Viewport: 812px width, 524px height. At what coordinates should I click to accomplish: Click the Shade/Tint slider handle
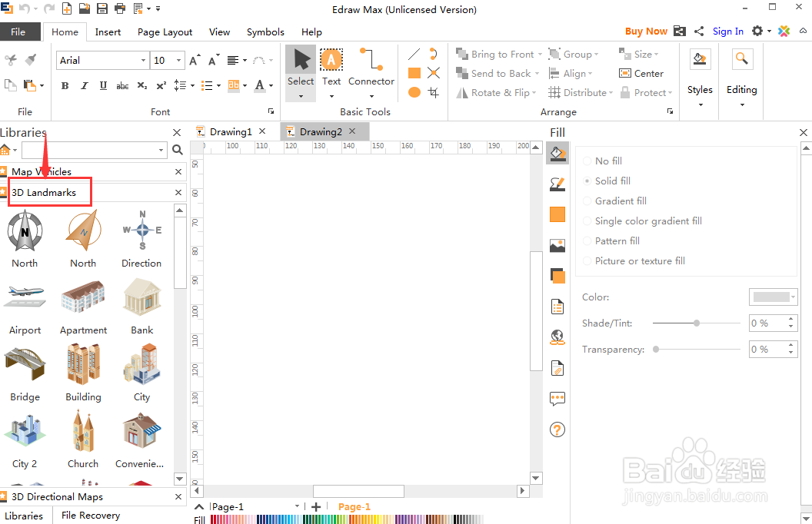coord(697,323)
